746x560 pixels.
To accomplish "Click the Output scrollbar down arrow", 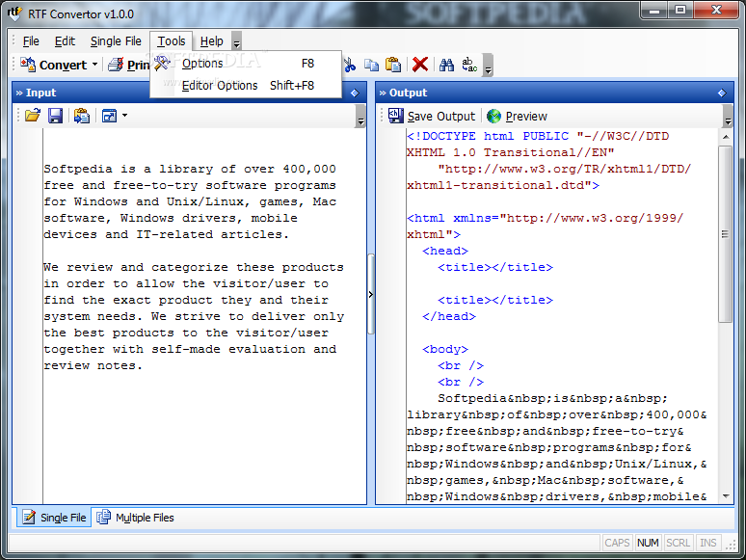I will tap(726, 496).
